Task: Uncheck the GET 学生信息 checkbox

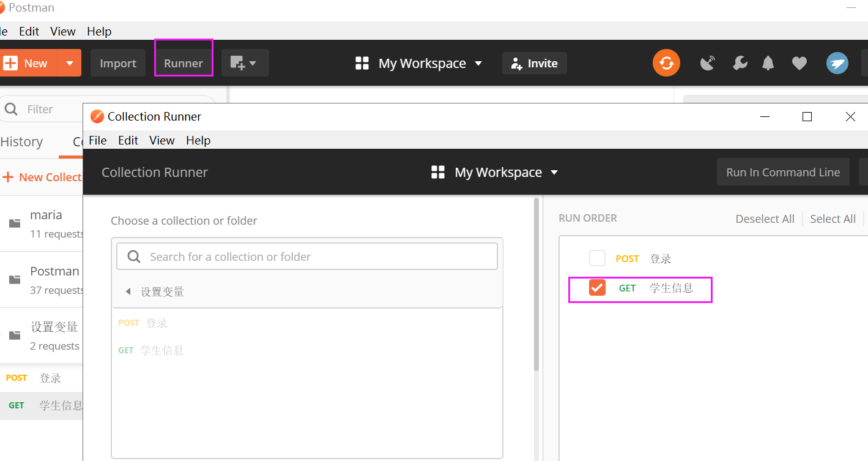Action: (597, 288)
